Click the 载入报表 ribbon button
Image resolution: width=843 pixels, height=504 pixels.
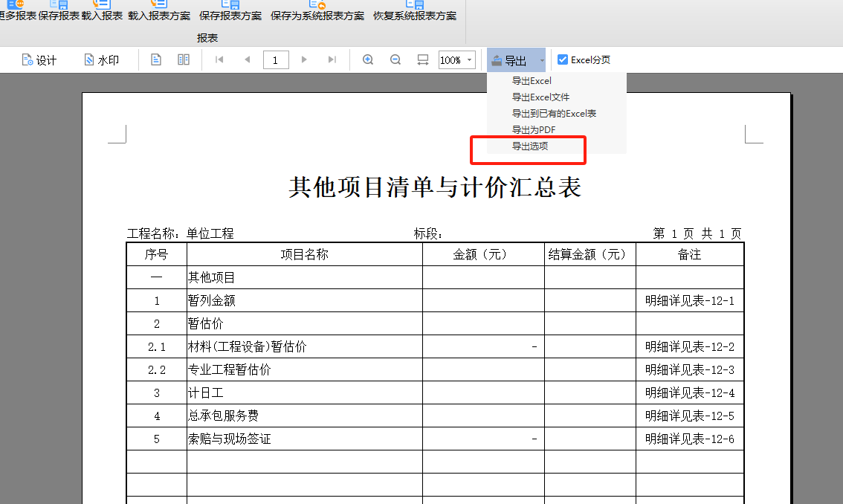point(102,10)
